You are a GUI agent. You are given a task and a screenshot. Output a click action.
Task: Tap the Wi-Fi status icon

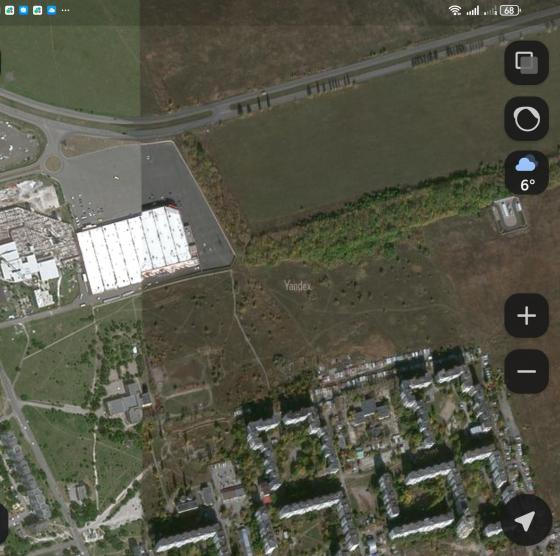click(x=455, y=10)
